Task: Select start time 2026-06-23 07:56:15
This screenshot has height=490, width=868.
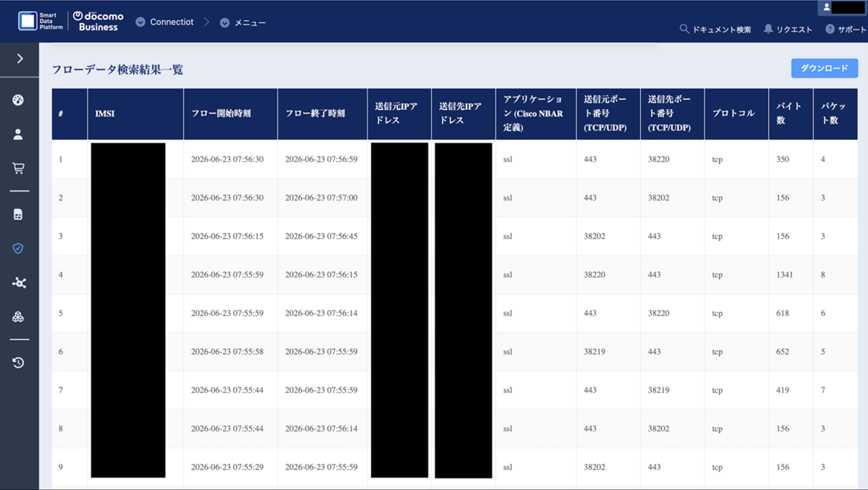Action: (227, 236)
